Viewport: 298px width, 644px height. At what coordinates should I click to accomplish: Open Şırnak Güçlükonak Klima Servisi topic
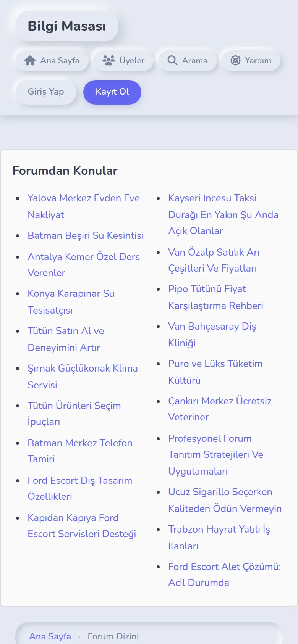[83, 377]
